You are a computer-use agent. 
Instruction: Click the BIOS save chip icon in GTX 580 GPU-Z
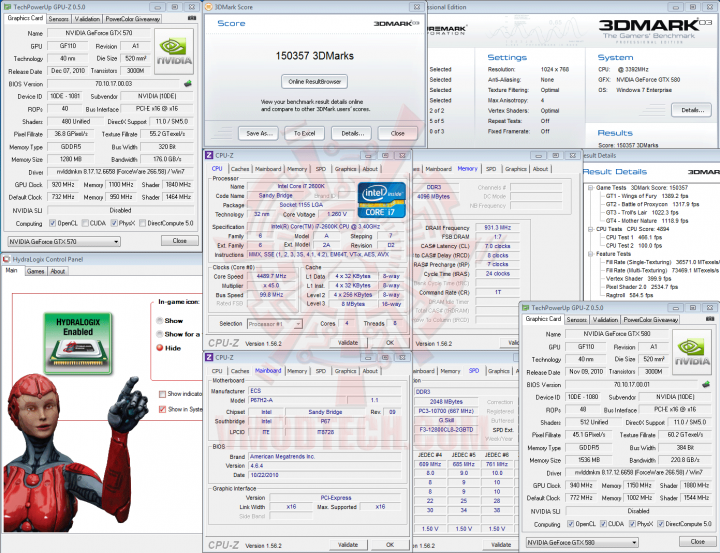click(706, 384)
